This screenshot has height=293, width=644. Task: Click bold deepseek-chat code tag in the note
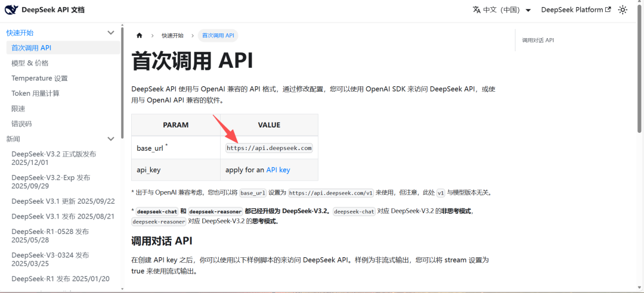click(x=157, y=212)
